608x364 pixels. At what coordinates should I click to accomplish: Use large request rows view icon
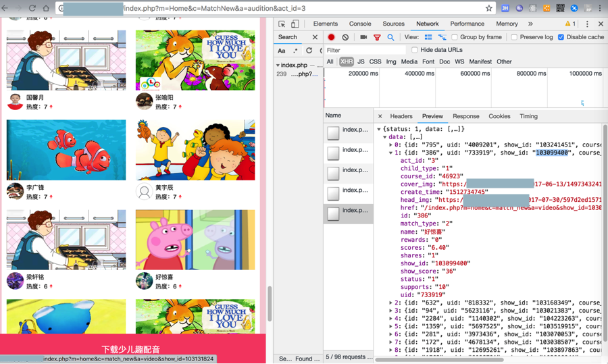point(428,37)
